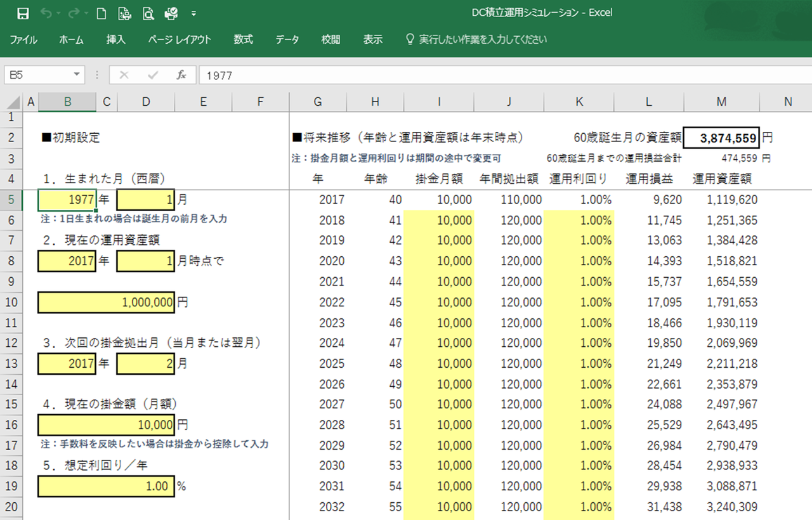Click row header 5
The width and height of the screenshot is (812, 520).
(x=11, y=199)
